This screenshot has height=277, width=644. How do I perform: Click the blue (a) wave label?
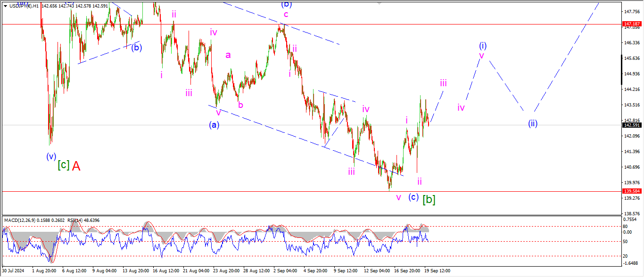[214, 125]
